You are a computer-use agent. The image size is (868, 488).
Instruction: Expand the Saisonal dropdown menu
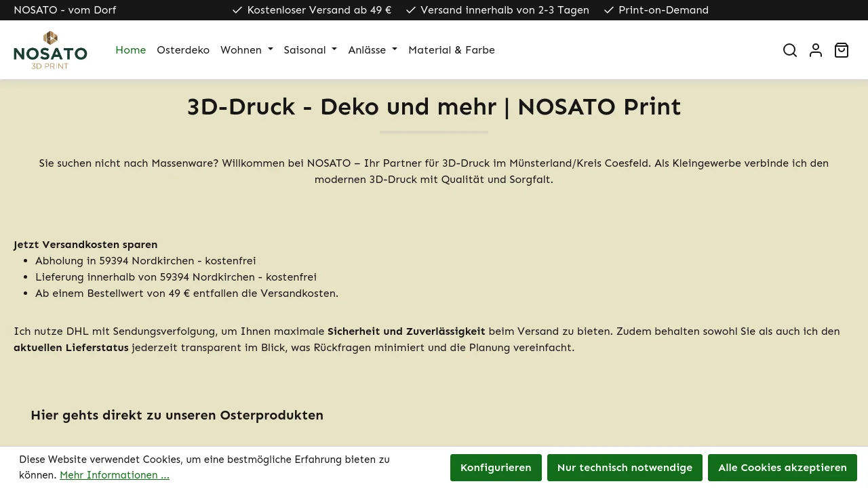pos(310,50)
